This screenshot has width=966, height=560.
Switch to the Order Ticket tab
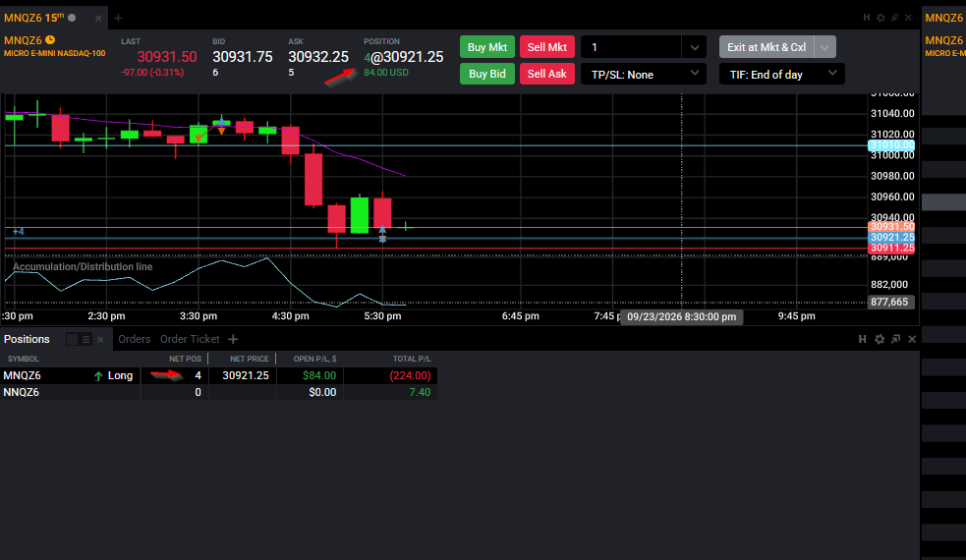point(190,339)
